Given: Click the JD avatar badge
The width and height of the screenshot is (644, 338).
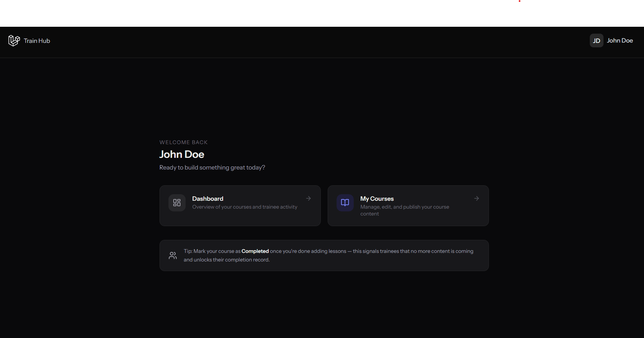Looking at the screenshot, I should pos(596,40).
